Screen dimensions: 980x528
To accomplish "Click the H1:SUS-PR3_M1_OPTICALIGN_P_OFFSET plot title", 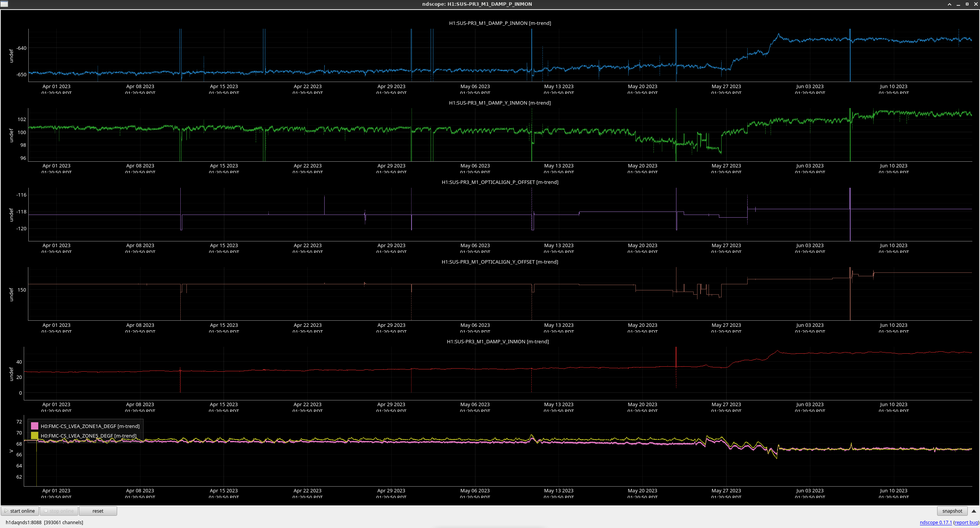I will coord(500,182).
